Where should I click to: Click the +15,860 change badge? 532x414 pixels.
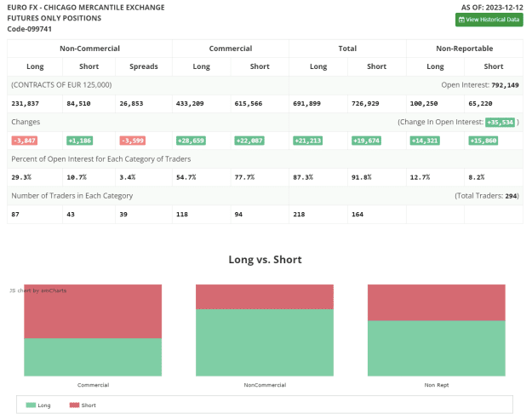(x=483, y=141)
